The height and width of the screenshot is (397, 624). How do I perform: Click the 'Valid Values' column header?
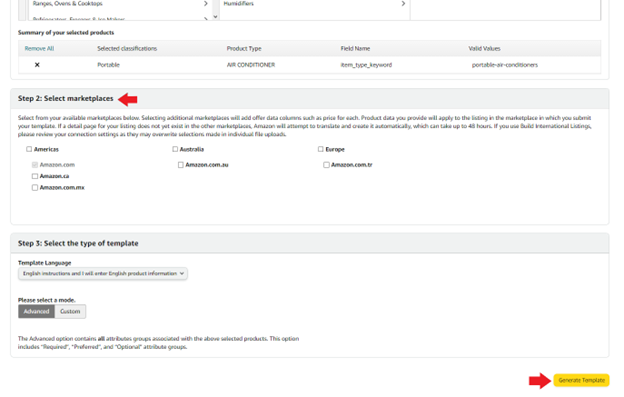(484, 49)
